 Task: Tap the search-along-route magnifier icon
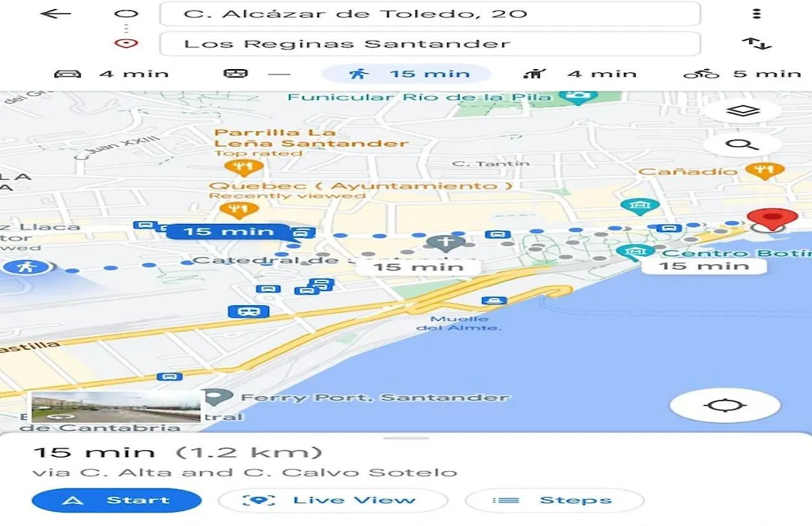click(x=742, y=144)
